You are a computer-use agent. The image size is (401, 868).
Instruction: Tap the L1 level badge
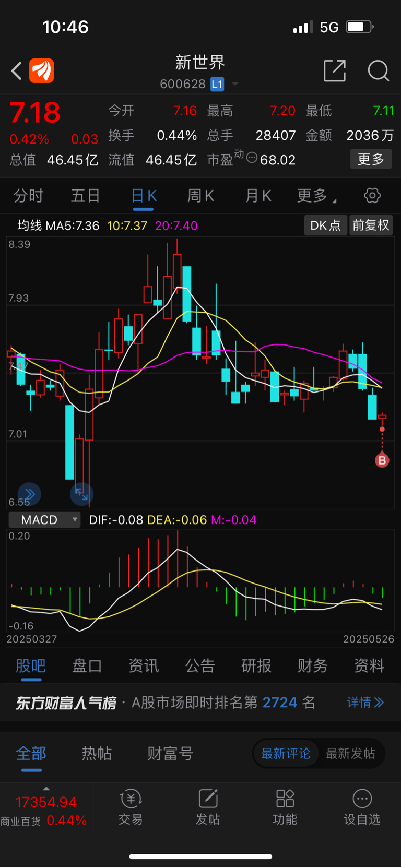tap(217, 84)
